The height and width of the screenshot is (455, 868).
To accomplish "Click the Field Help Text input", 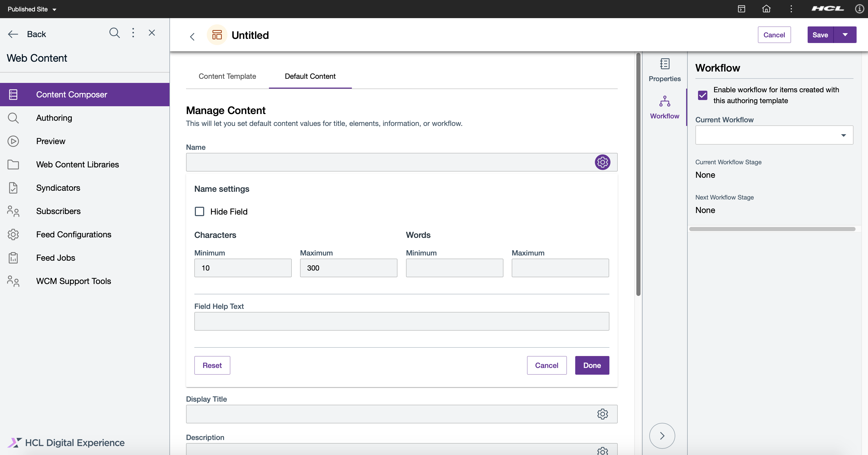I will [x=402, y=321].
